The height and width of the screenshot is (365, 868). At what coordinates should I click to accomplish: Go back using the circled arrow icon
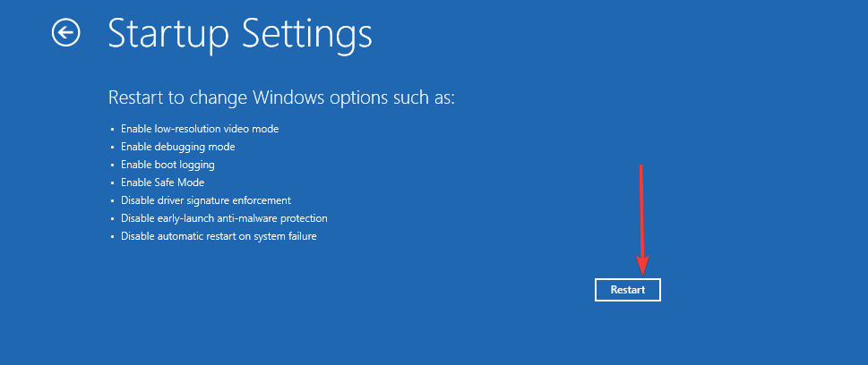pos(66,32)
